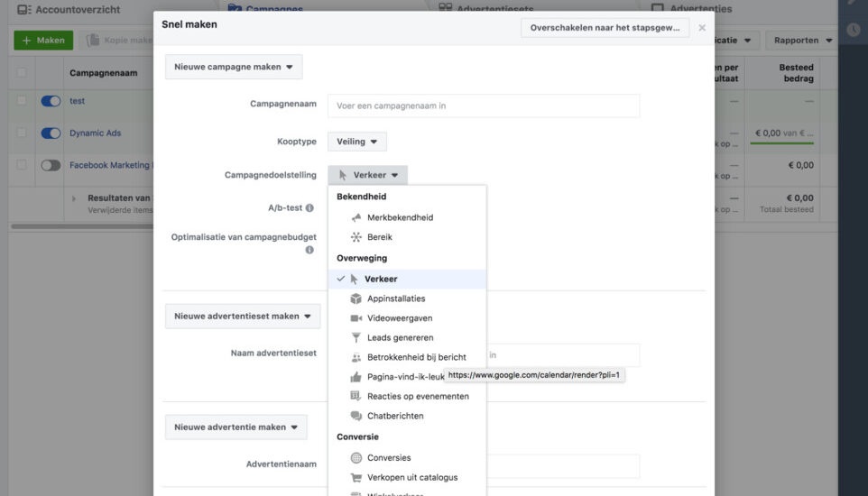The image size is (868, 496).
Task: Select Verkopen uit catalogus objective
Action: (407, 477)
